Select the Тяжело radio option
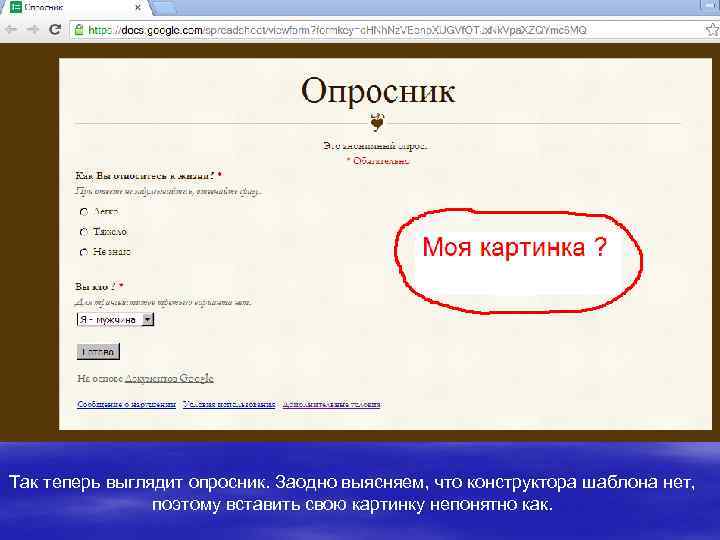 tap(84, 232)
